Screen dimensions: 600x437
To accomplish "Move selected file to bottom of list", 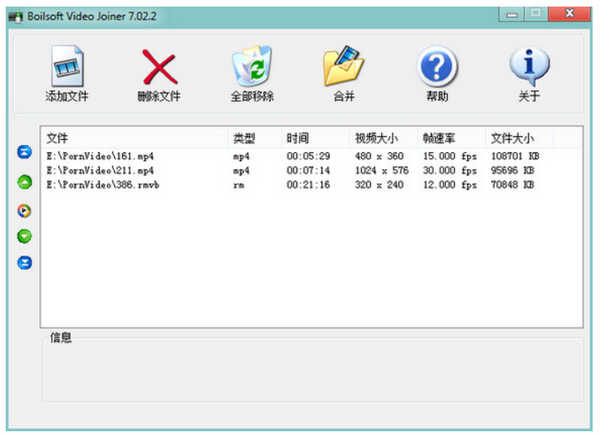I will [x=24, y=263].
